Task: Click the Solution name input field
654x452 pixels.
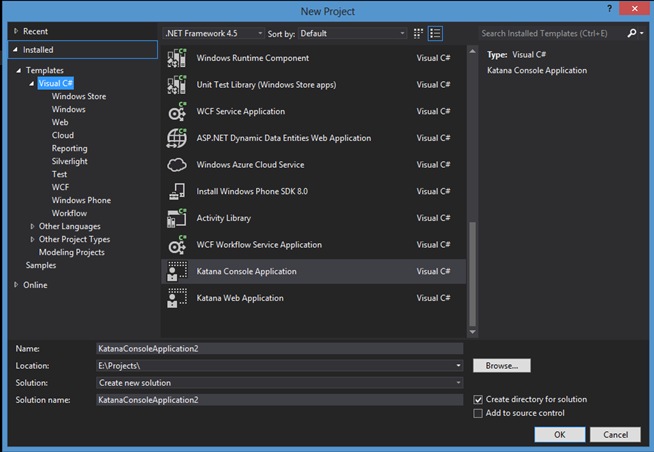Action: (279, 400)
